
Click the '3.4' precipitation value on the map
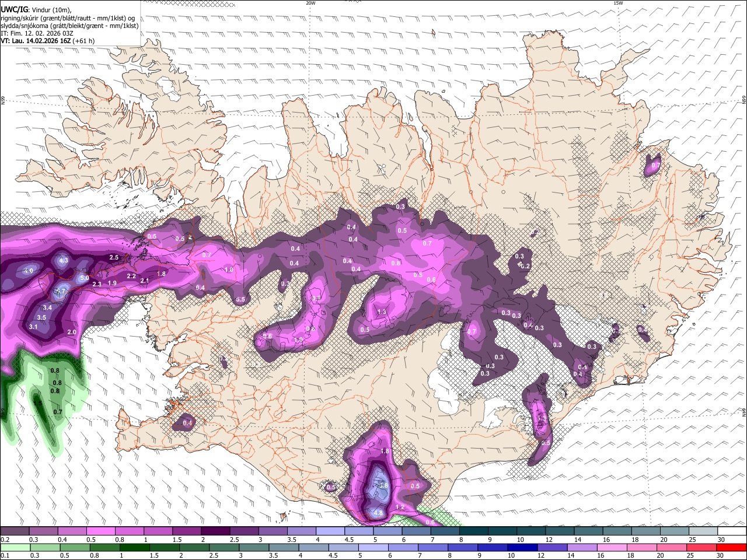tap(48, 307)
